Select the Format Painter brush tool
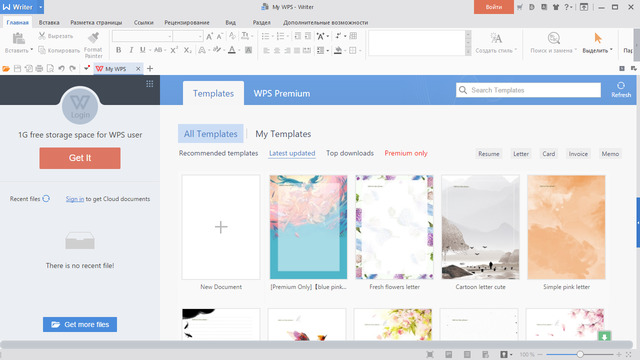Screen dimensions: 640x360 coord(93,38)
